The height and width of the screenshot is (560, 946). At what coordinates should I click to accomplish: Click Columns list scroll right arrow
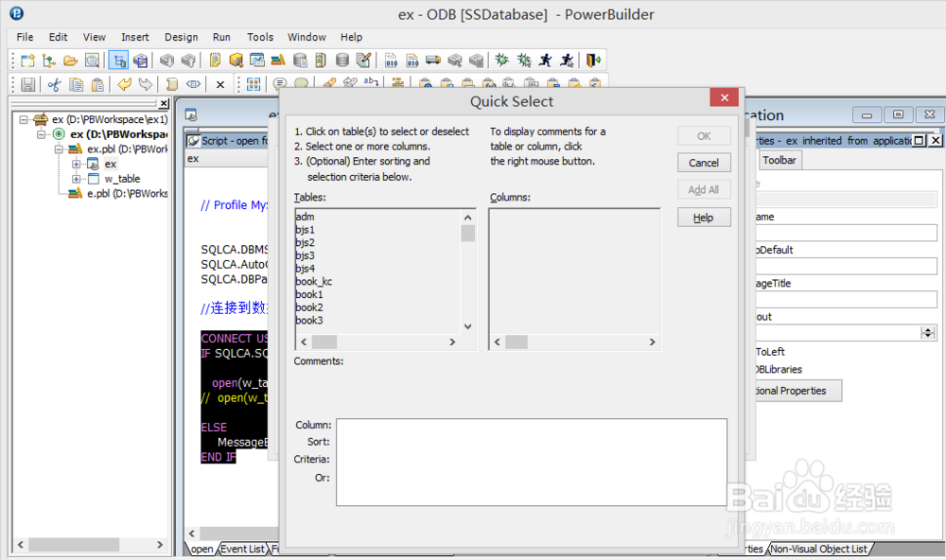coord(652,342)
